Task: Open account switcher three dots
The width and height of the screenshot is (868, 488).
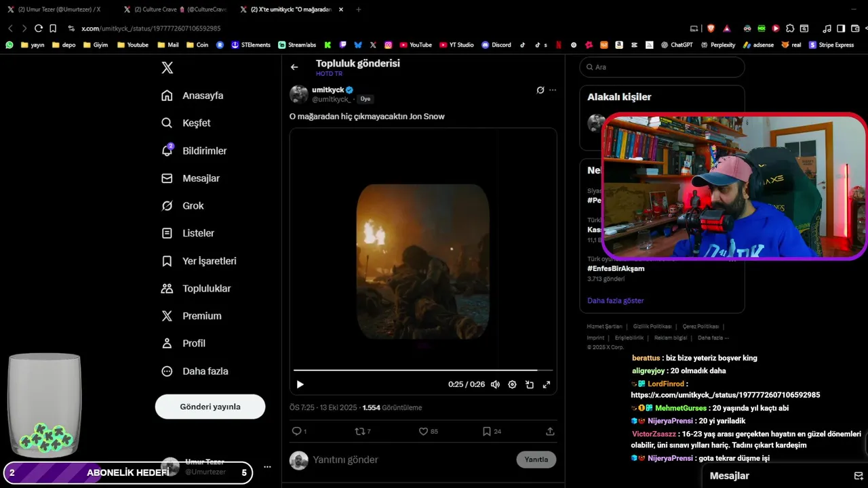Action: point(267,467)
